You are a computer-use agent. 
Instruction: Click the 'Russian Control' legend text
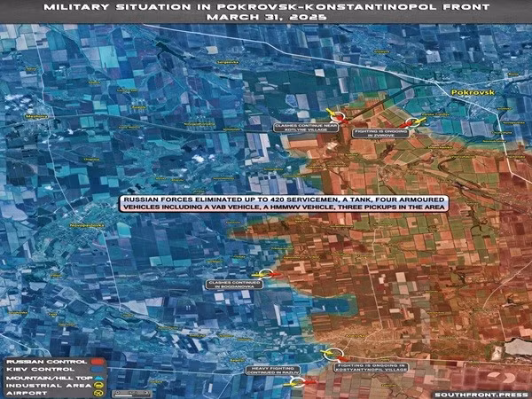46,362
